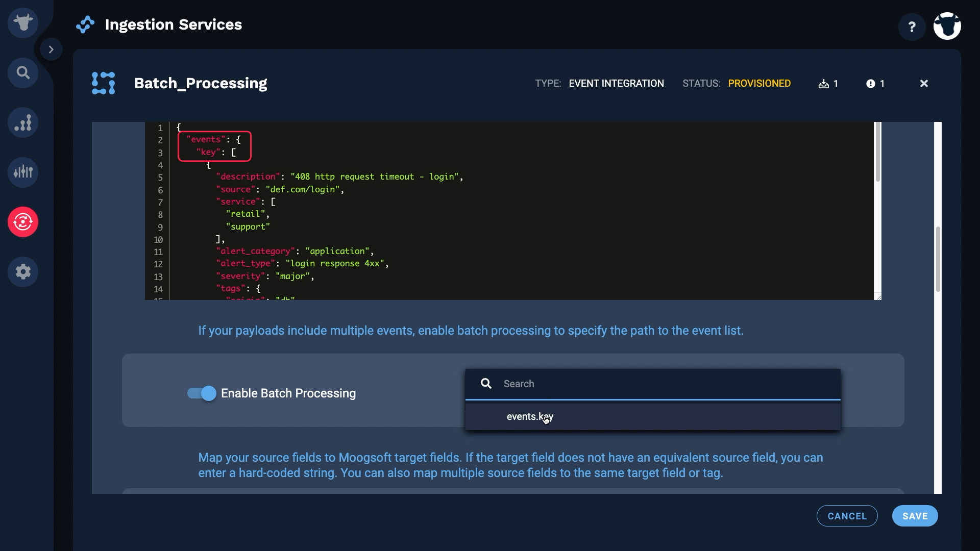This screenshot has width=980, height=551.
Task: Expand the left navigation sidebar
Action: coord(51,49)
